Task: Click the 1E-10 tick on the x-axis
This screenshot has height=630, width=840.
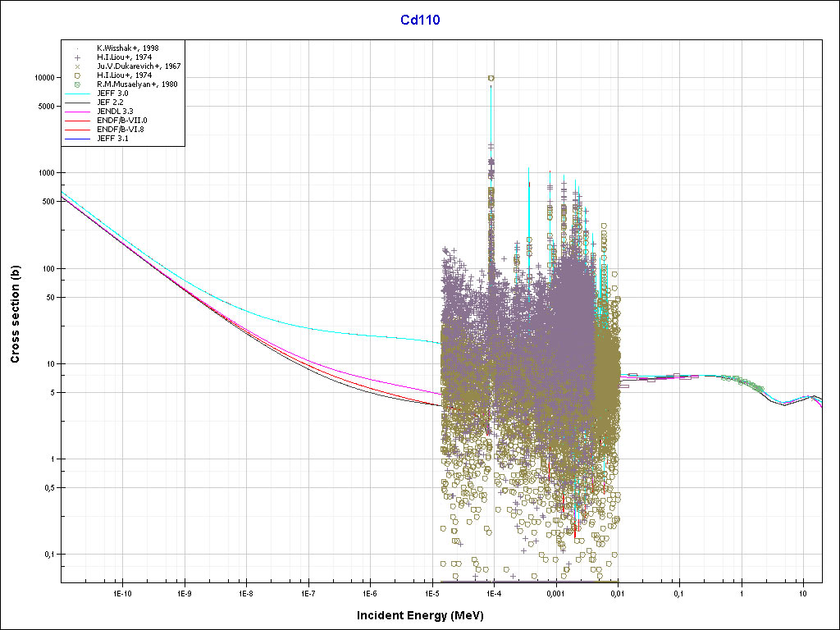Action: (x=122, y=592)
